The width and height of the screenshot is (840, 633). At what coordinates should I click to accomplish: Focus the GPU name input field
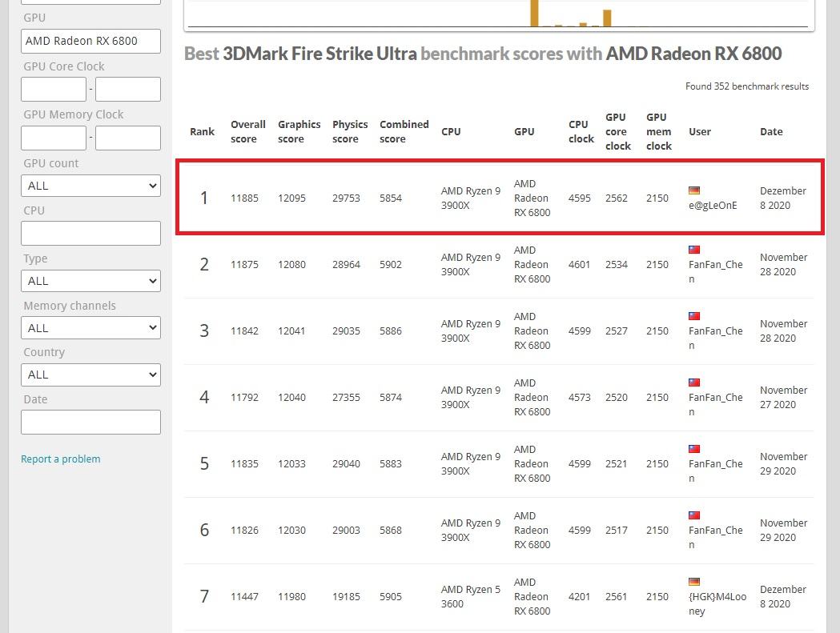pyautogui.click(x=90, y=42)
